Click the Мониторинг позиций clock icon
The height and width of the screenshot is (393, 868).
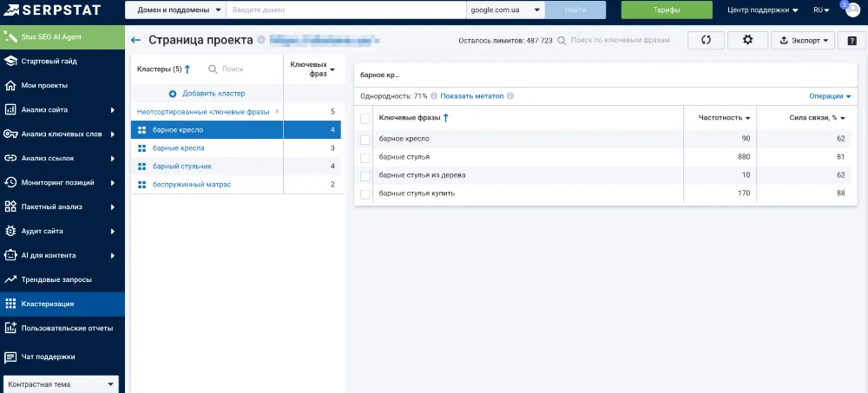[x=10, y=183]
